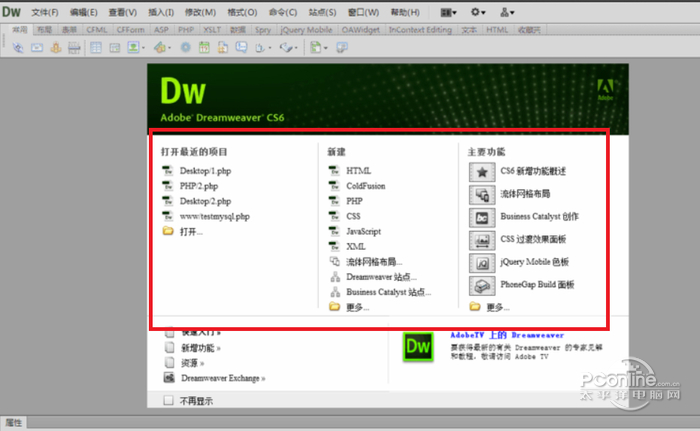Insert a Named Anchor via toolbar icon
Viewport: 700px width, 431px height.
56,47
